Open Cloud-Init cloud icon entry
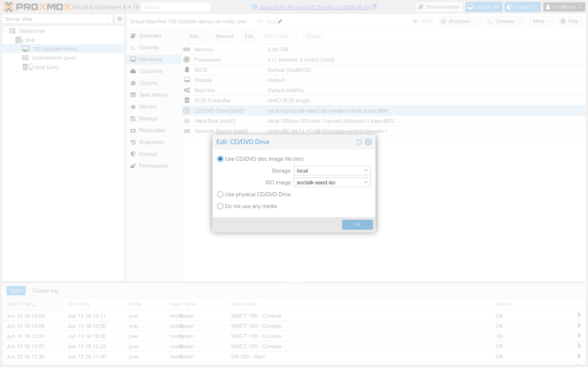Screen dimensions: 588x367 pyautogui.click(x=133, y=71)
